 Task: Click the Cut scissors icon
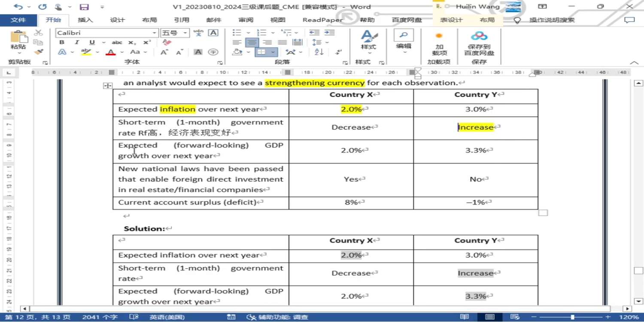click(39, 33)
